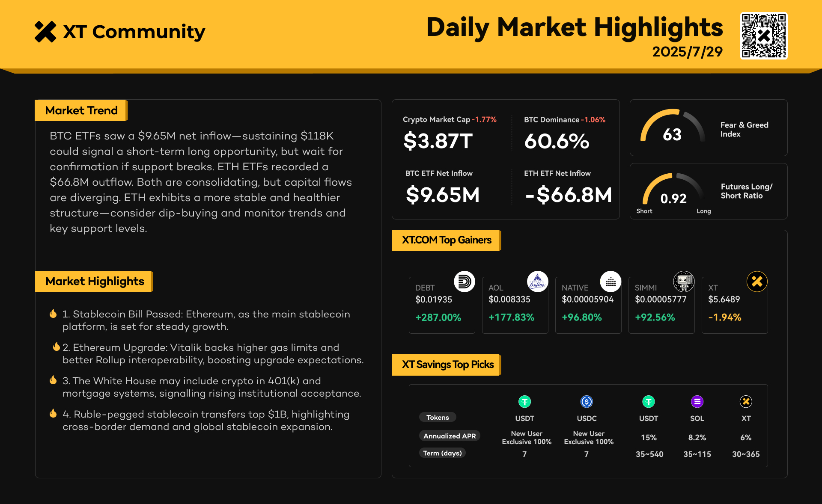
Task: Click the -1.77% market cap change
Action: click(x=484, y=119)
